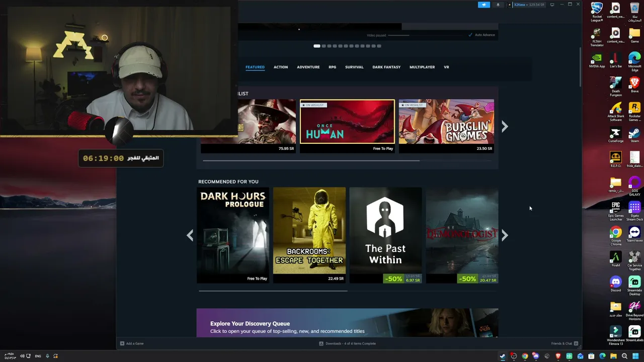This screenshot has height=362, width=644.
Task: Toggle the Auto Advance checkbox
Action: (470, 35)
